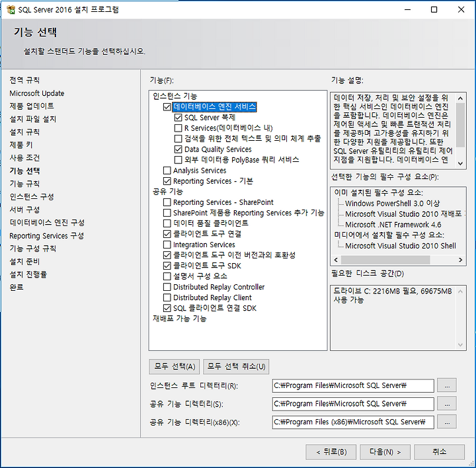Toggle 데이터베이스 엔진 서비스 checkbox
The height and width of the screenshot is (468, 476).
(167, 107)
